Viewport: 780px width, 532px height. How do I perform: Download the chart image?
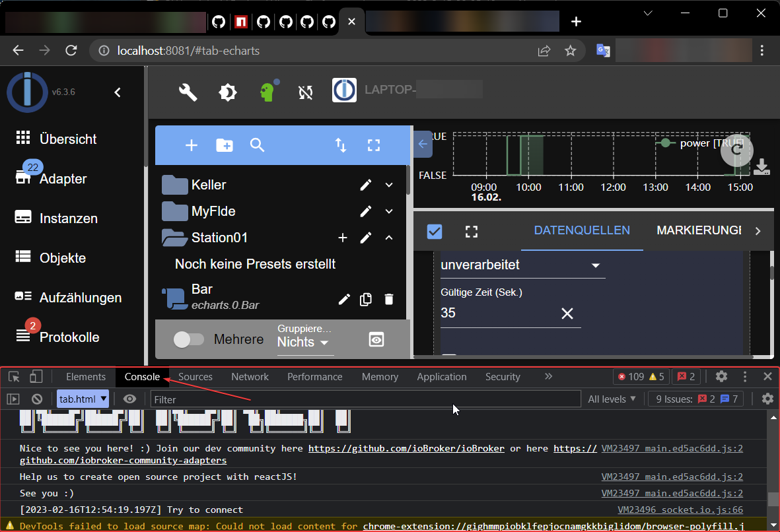point(762,167)
